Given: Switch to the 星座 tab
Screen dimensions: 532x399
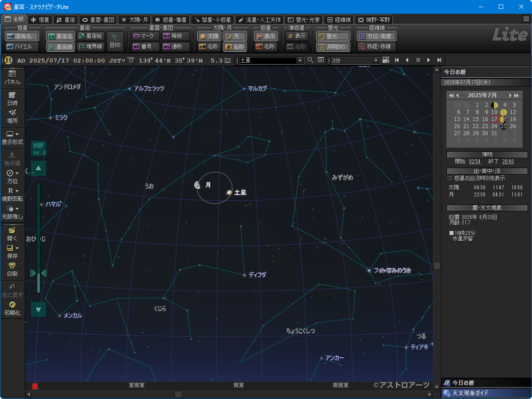Looking at the screenshot, I should coord(66,20).
